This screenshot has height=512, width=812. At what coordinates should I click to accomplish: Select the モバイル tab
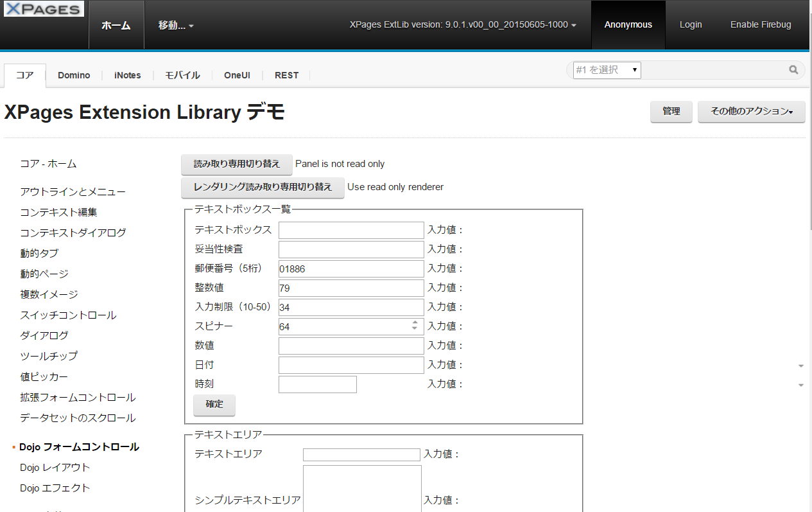click(182, 75)
